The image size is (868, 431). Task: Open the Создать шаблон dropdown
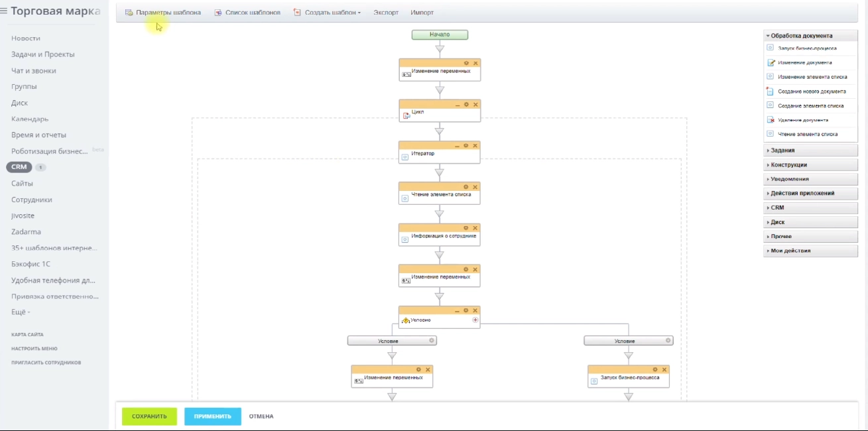point(328,13)
